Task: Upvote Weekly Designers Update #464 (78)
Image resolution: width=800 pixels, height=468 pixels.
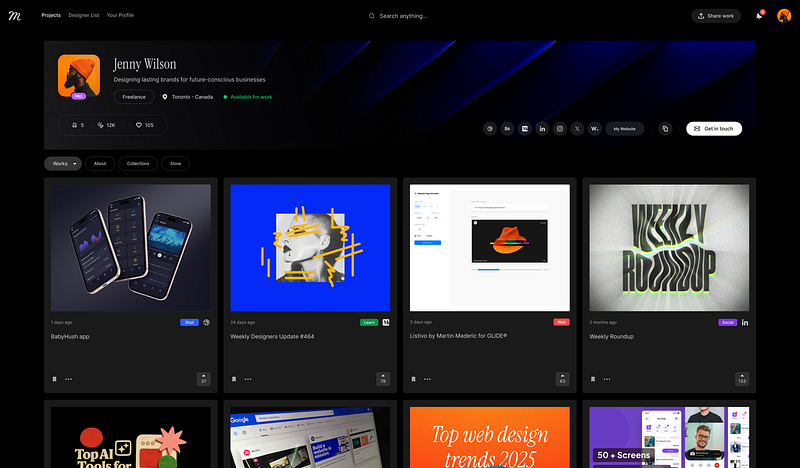Action: (383, 379)
